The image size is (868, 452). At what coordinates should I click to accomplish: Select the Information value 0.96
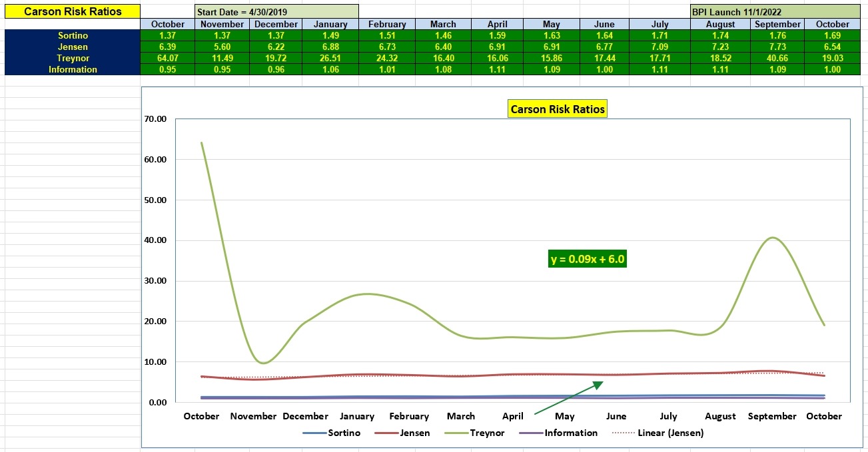276,69
